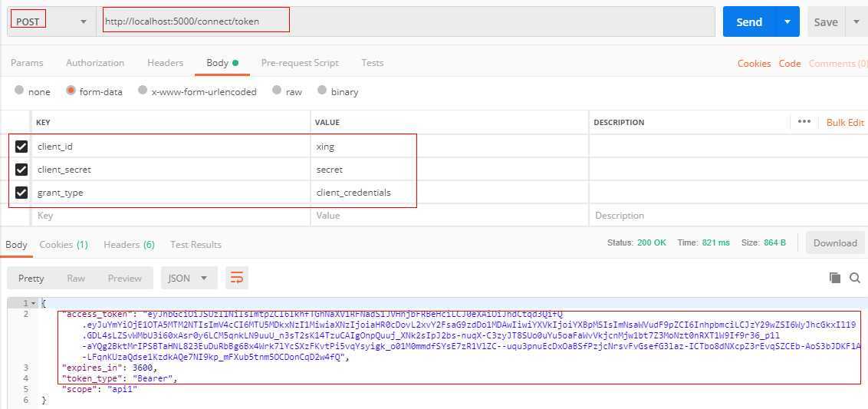Select the binary body type

(337, 91)
